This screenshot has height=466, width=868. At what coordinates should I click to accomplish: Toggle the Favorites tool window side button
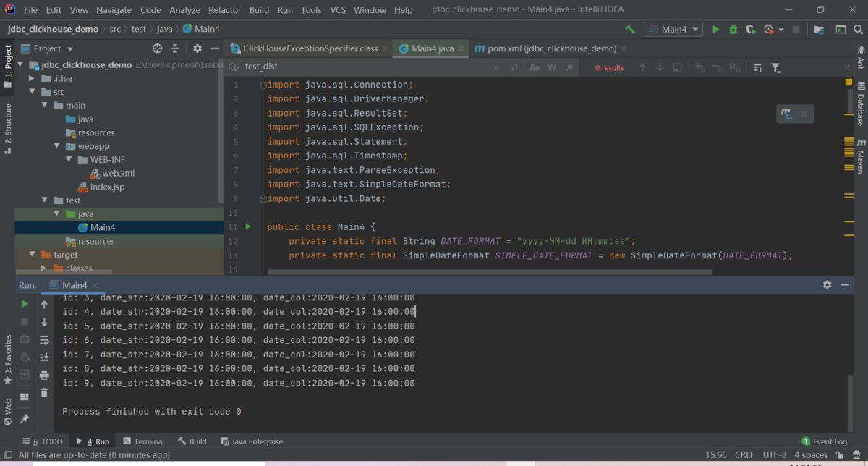pos(7,360)
